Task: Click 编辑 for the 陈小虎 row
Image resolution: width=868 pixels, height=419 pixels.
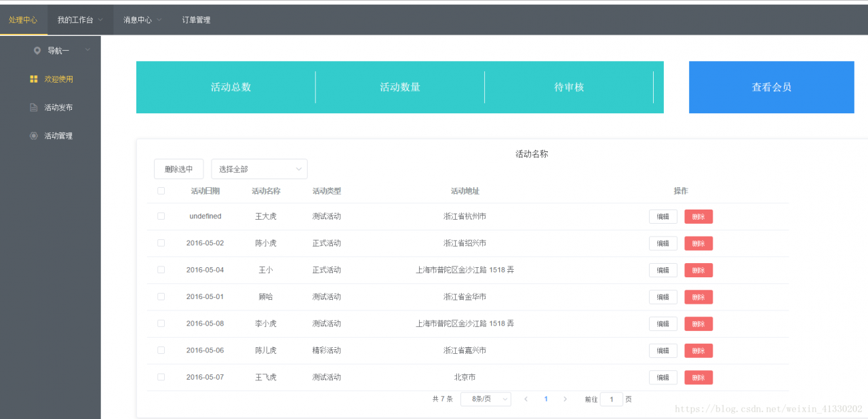Action: pos(663,243)
